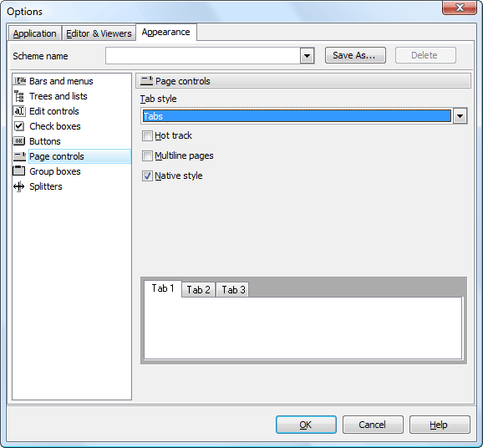Confirm with the OK button
483x448 pixels.
pyautogui.click(x=306, y=425)
